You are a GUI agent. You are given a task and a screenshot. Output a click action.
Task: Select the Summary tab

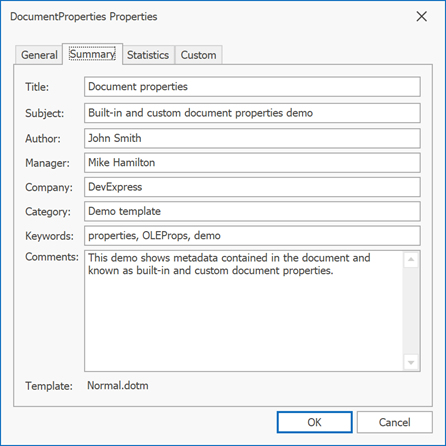(92, 54)
